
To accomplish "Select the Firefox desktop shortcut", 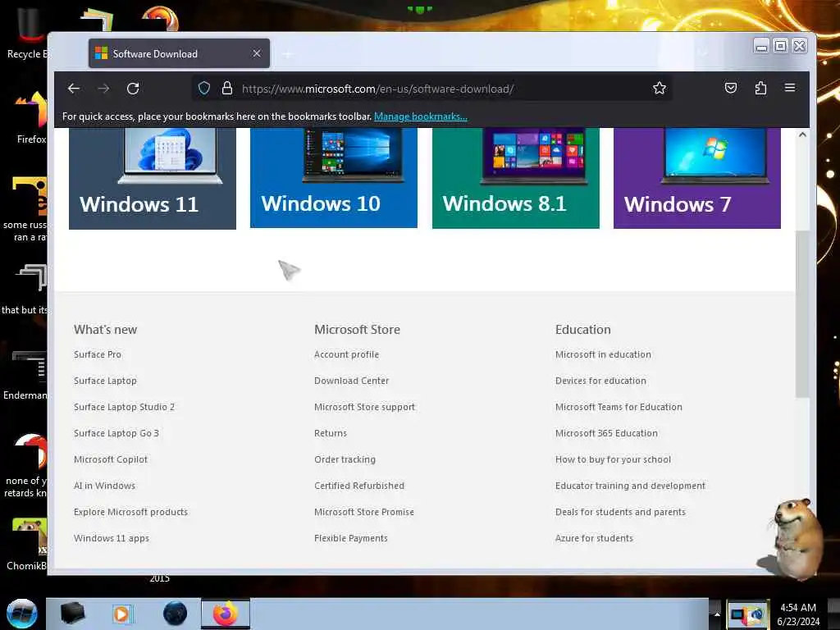I will (x=31, y=118).
